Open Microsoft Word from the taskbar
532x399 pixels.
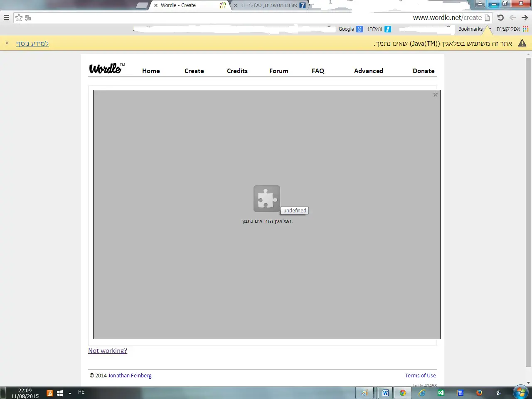coord(385,393)
